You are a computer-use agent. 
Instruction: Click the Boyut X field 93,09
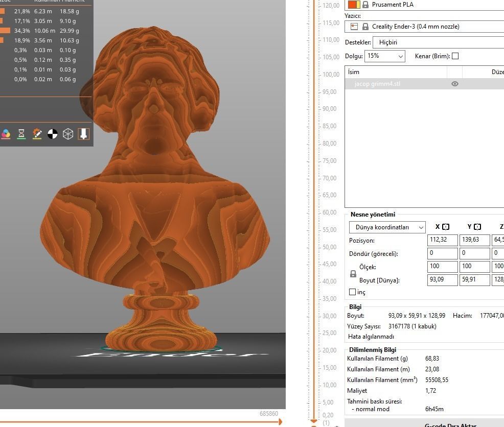[x=442, y=280]
